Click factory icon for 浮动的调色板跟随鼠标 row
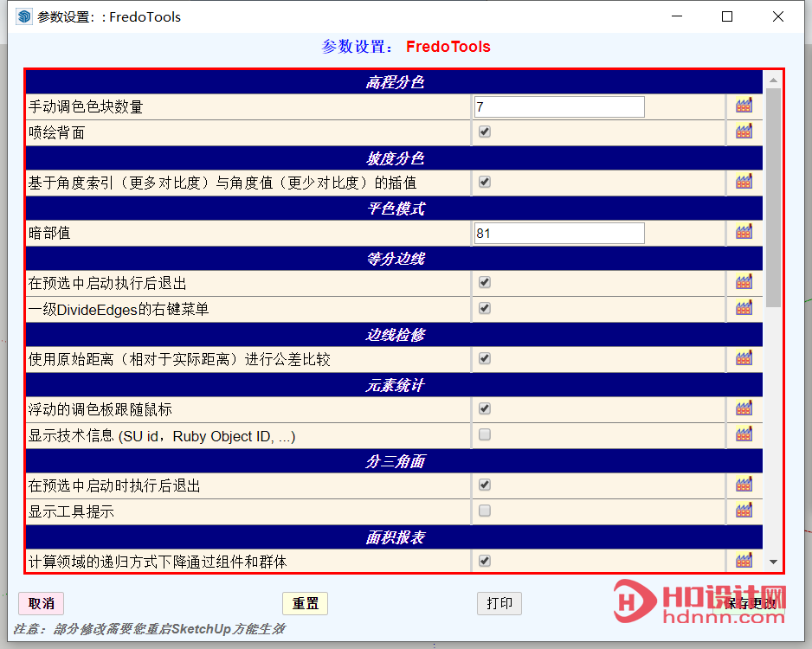This screenshot has height=649, width=812. 744,408
